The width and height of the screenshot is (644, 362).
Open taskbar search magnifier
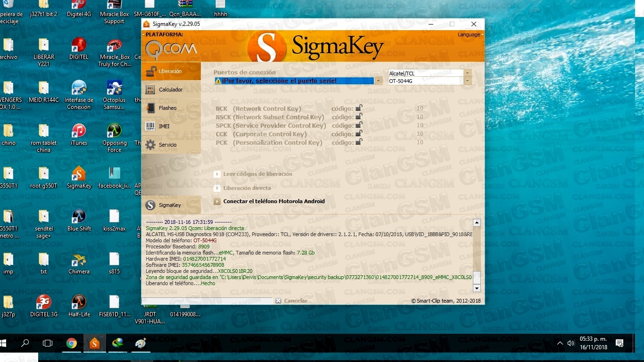(25, 343)
